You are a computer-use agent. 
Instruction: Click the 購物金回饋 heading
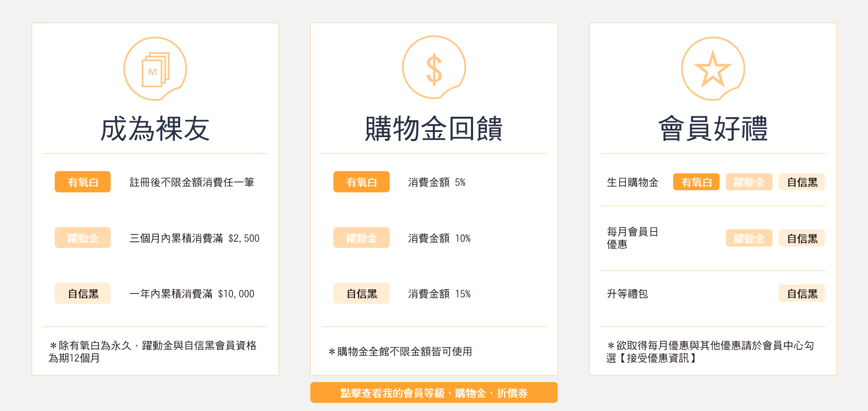[434, 129]
